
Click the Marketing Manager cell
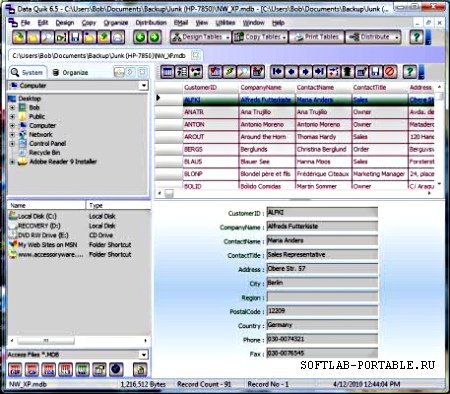click(380, 174)
